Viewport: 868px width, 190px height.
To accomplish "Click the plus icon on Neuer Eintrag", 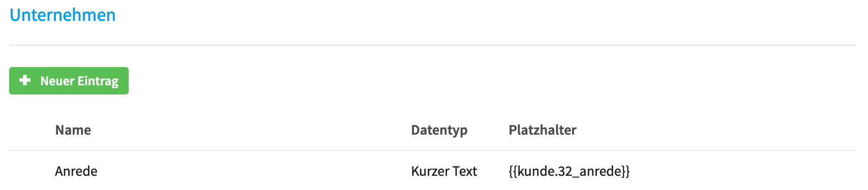I will [25, 80].
